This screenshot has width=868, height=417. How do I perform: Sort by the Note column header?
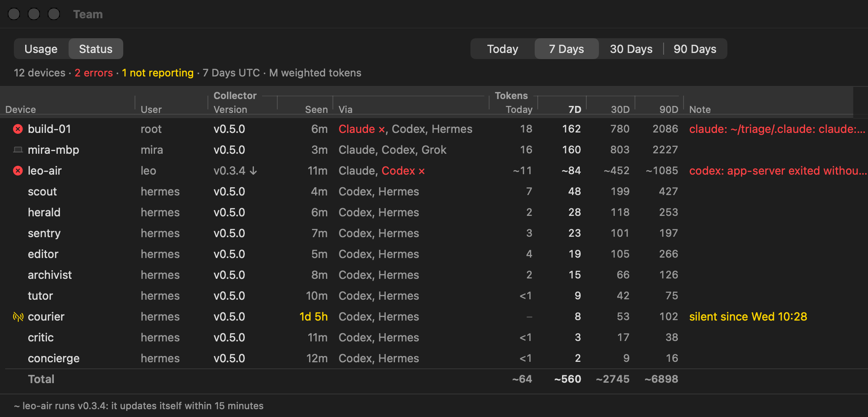pyautogui.click(x=700, y=109)
